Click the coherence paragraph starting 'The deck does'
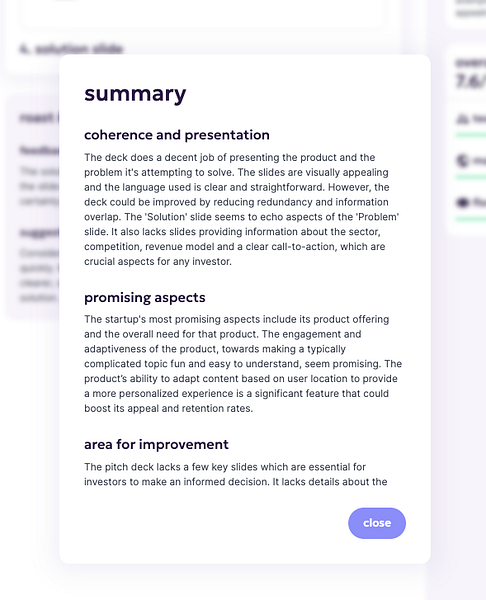 tap(242, 209)
